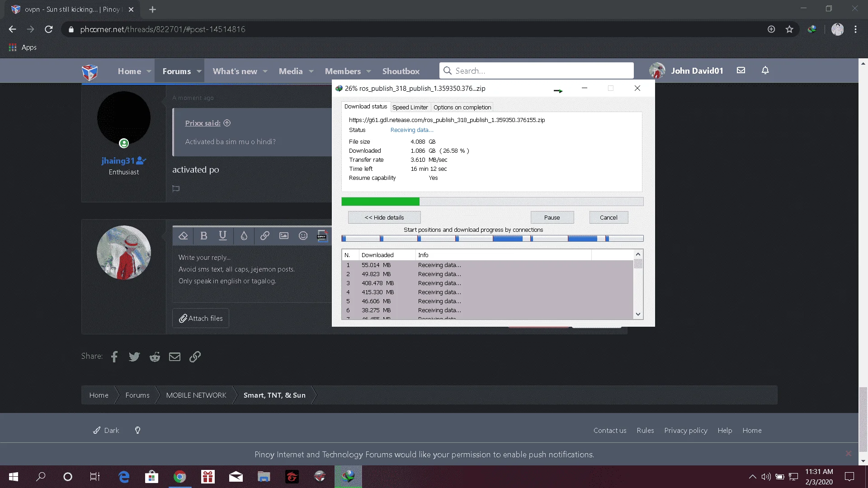This screenshot has width=868, height=488.
Task: Click in the forum Search field
Action: (537, 71)
